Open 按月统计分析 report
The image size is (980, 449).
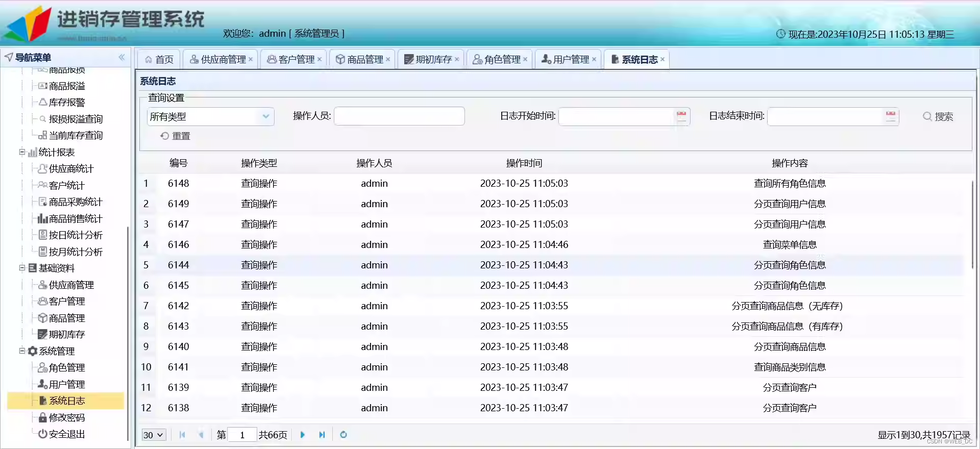76,252
